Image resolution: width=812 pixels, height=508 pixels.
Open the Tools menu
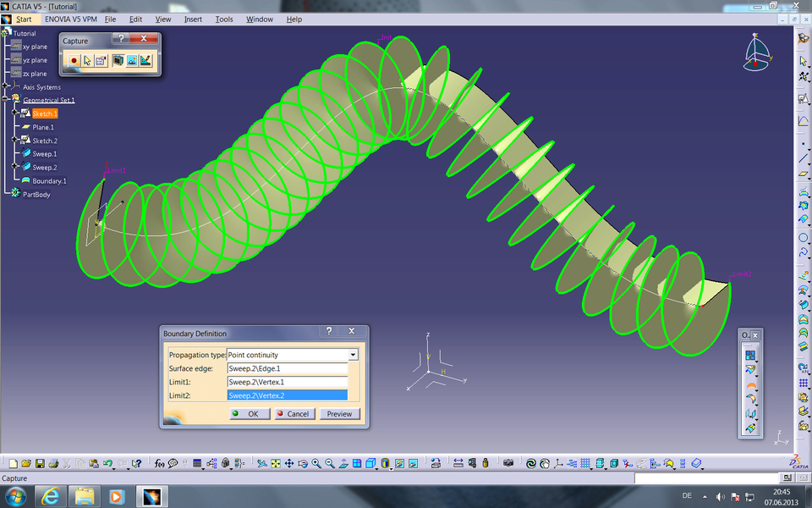click(223, 19)
